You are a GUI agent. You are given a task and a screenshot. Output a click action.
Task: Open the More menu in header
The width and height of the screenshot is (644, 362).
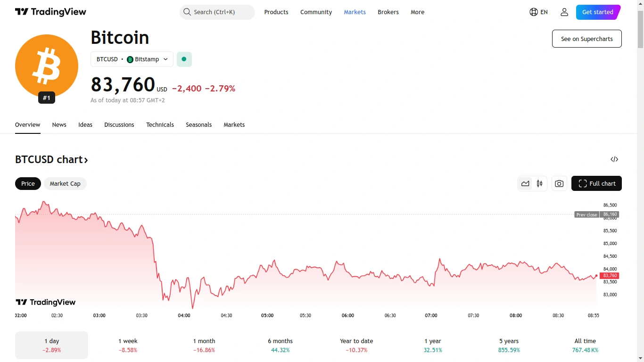(x=417, y=12)
